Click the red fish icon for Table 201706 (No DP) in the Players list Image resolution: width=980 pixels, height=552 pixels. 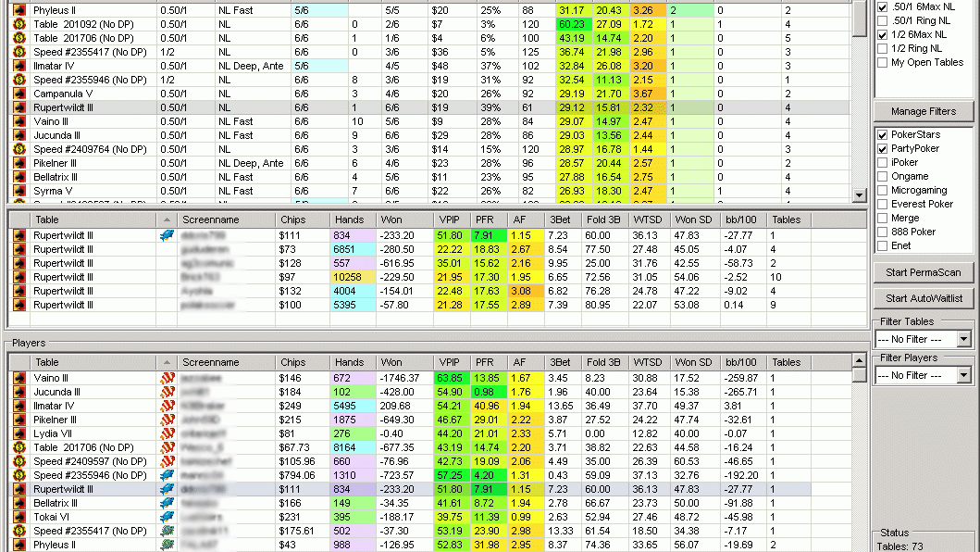167,448
